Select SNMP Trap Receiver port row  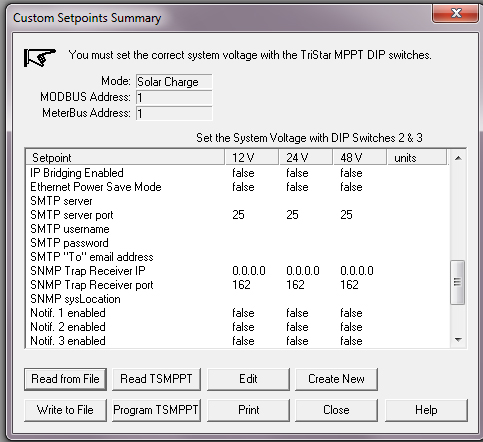point(237,285)
